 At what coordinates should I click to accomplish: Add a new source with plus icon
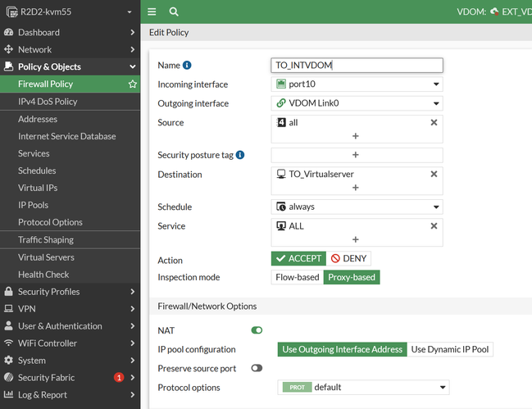[356, 136]
